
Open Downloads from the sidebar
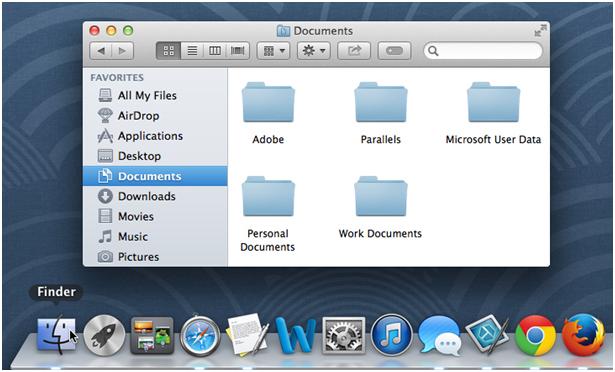tap(155, 196)
